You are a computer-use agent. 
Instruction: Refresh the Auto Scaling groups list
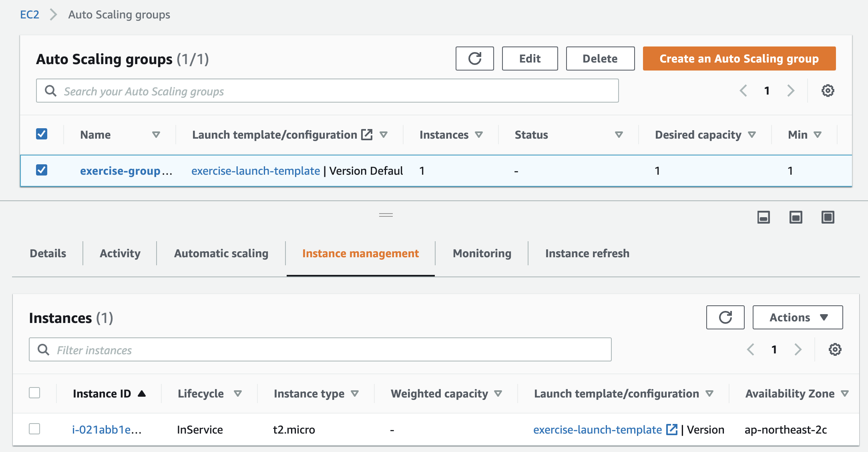(x=474, y=59)
